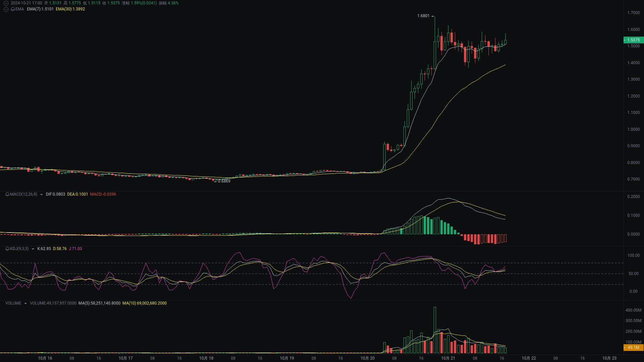The height and width of the screenshot is (362, 644).
Task: Click the 10月 22 date label
Action: tap(529, 358)
